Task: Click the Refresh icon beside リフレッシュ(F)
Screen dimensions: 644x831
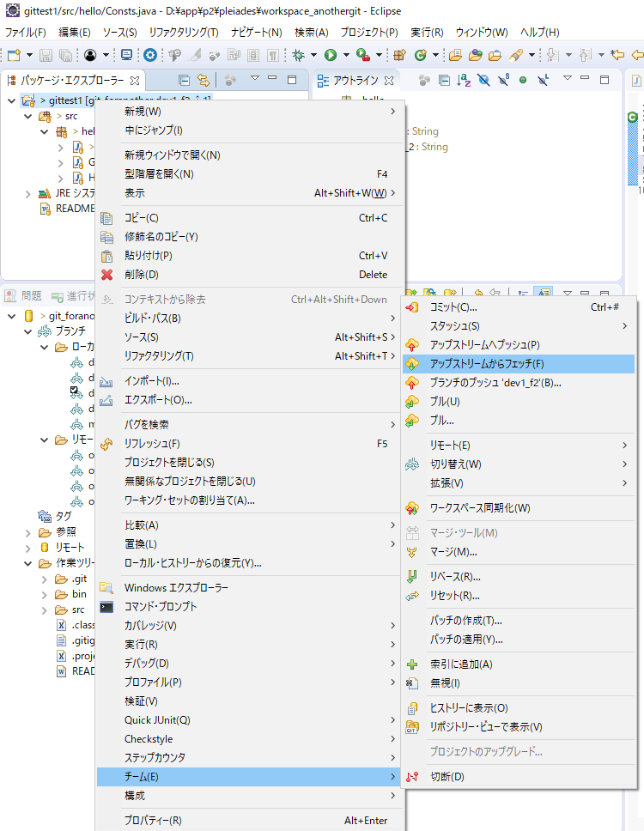Action: tap(106, 444)
